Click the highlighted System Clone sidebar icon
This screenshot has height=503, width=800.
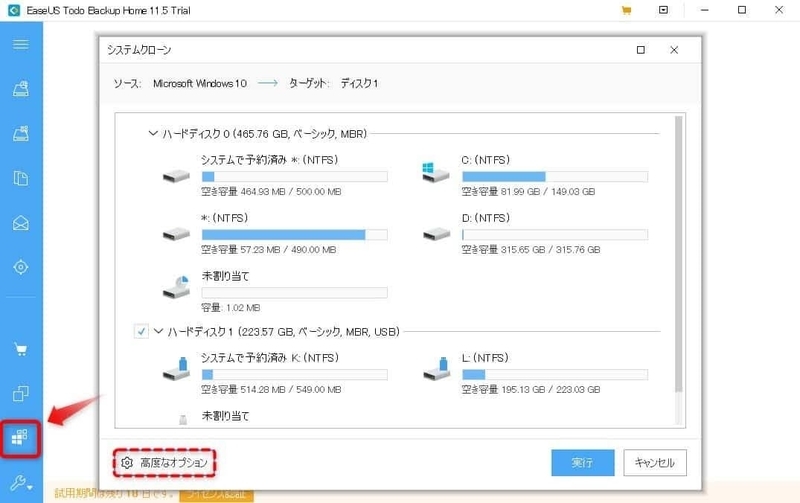pos(21,437)
